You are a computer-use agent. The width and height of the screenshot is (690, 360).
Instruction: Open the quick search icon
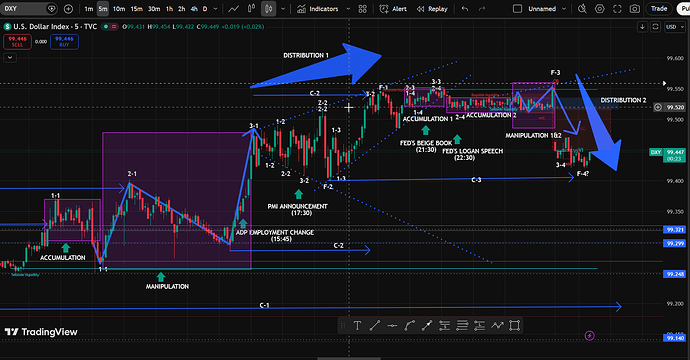[582, 9]
